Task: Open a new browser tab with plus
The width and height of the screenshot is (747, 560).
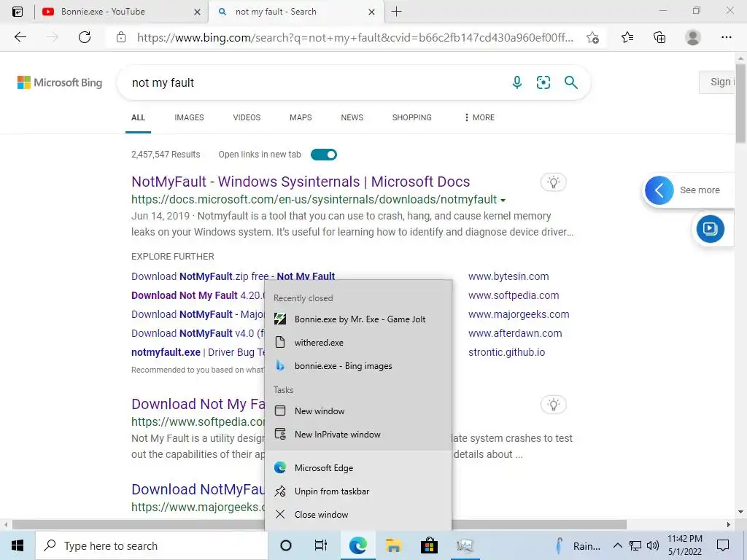Action: [x=396, y=12]
